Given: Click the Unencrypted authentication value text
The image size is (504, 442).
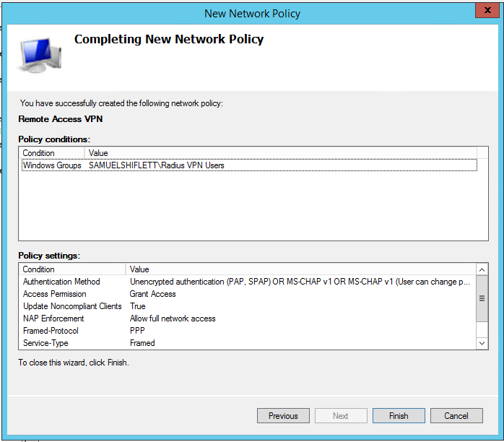Looking at the screenshot, I should pyautogui.click(x=300, y=282).
